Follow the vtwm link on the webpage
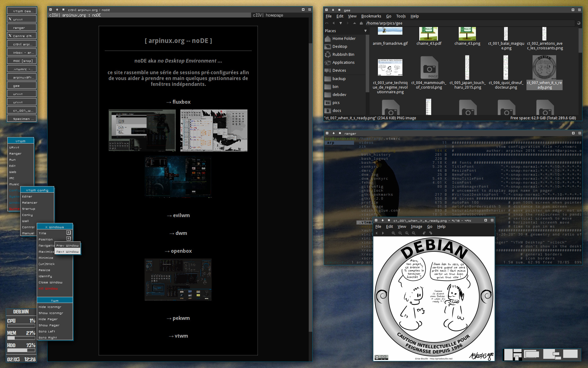588x368 pixels. coord(178,336)
